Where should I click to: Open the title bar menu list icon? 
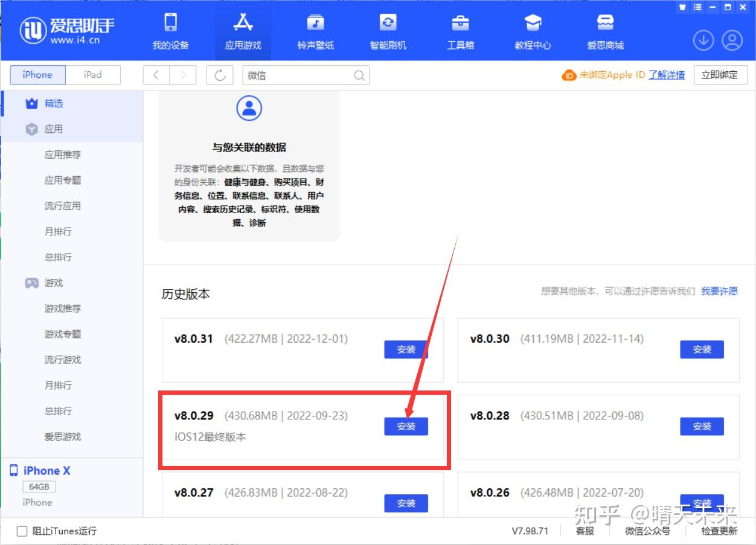pyautogui.click(x=697, y=7)
